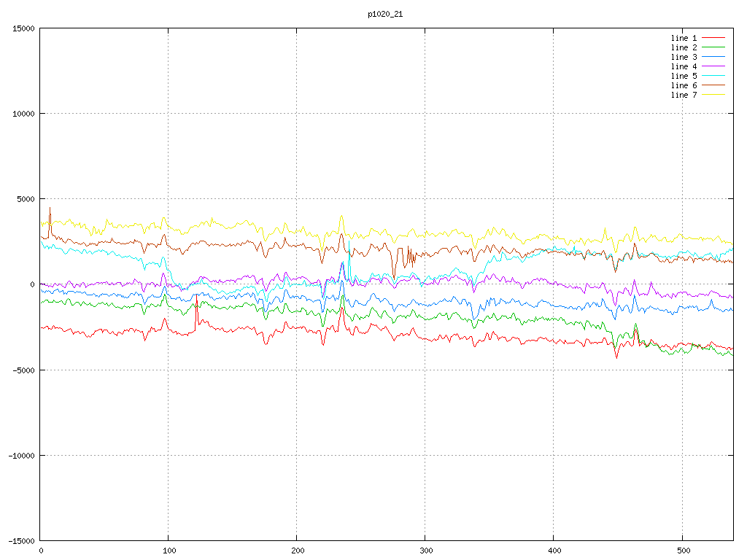Click the yellow line 7 legend sample
Viewport: 747px width, 560px height.
click(713, 95)
